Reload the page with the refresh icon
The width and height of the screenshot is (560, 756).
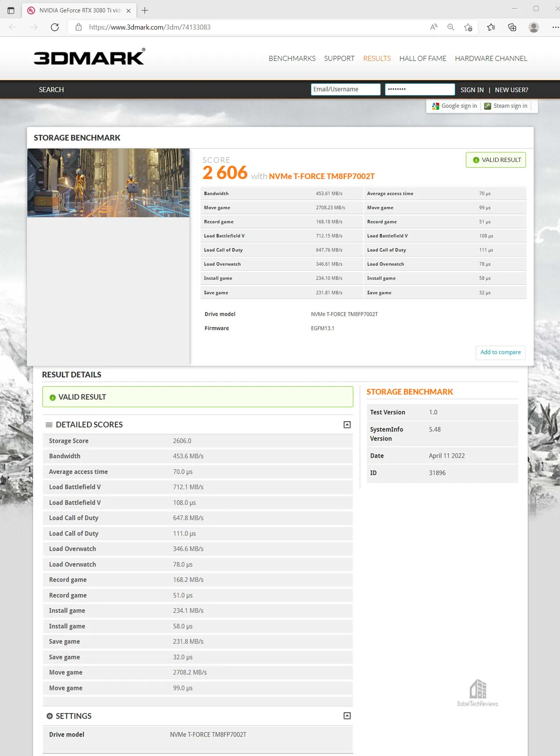click(55, 27)
